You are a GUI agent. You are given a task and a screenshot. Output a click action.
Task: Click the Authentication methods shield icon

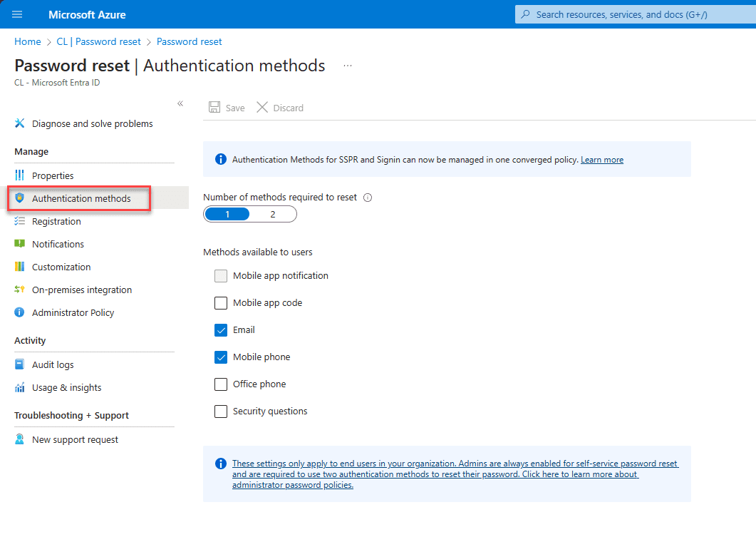pyautogui.click(x=19, y=198)
